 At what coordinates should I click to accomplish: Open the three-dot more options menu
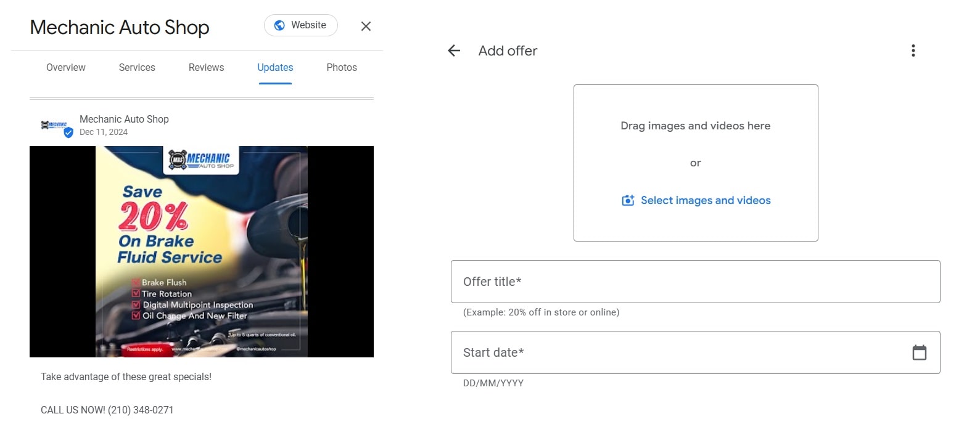point(913,51)
